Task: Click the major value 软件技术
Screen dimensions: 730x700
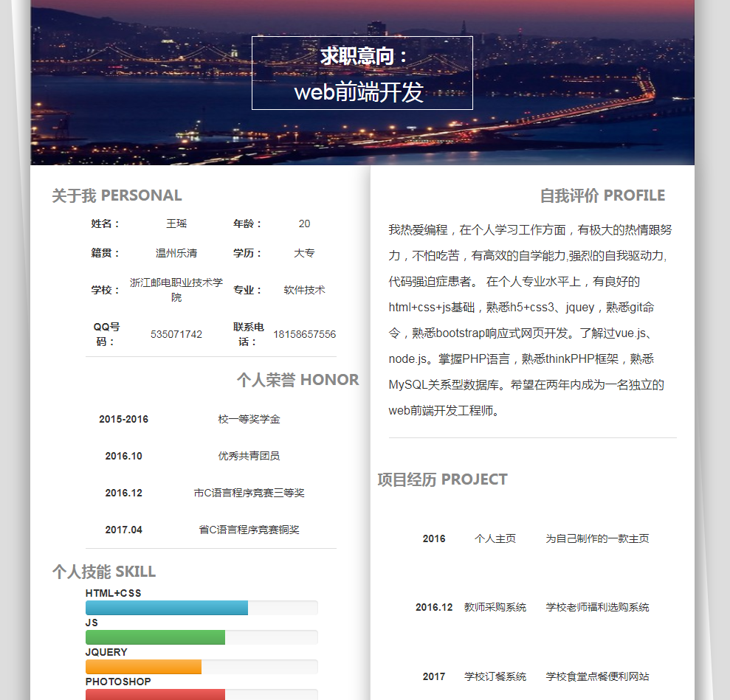Action: coord(304,290)
